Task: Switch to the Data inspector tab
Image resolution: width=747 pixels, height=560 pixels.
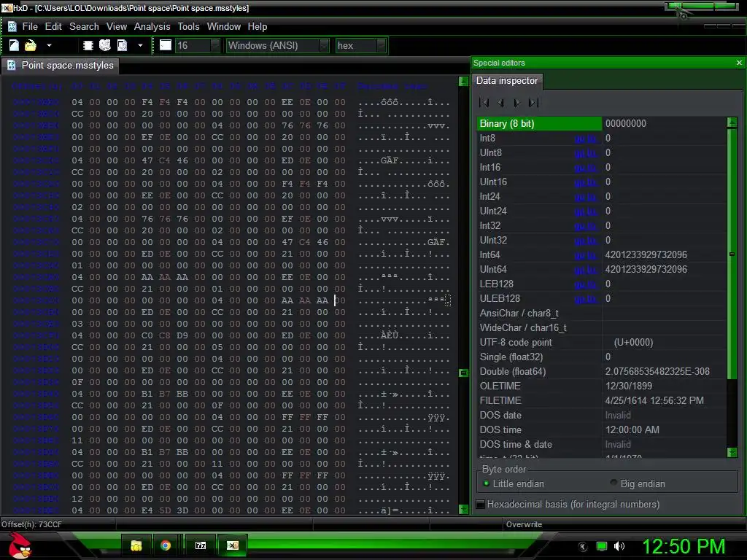Action: (x=507, y=80)
